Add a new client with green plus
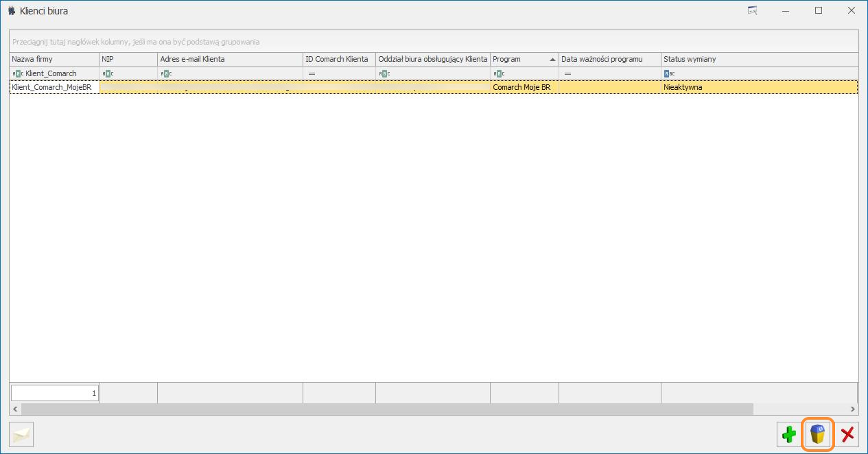Image resolution: width=868 pixels, height=454 pixels. coord(789,434)
